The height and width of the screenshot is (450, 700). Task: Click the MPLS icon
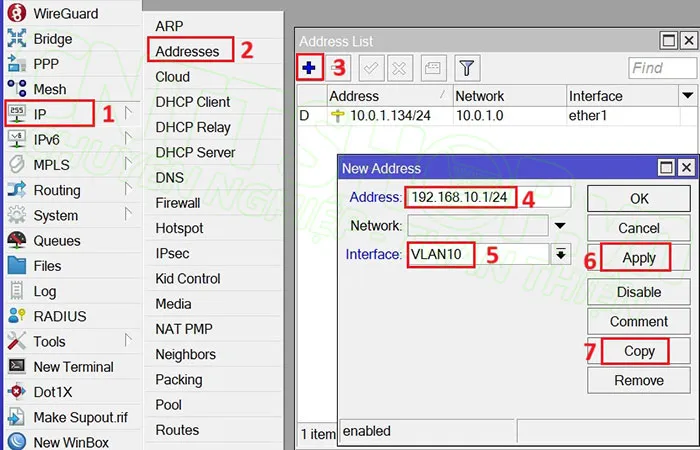tap(17, 164)
